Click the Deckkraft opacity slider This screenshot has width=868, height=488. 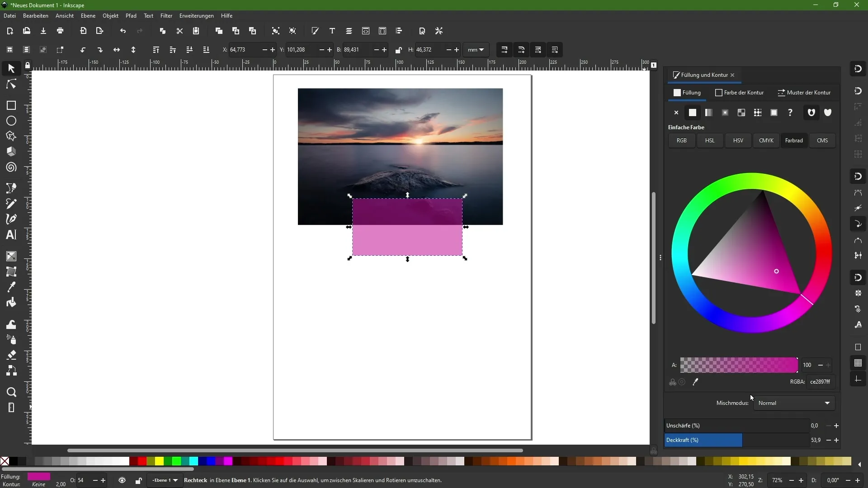(737, 440)
